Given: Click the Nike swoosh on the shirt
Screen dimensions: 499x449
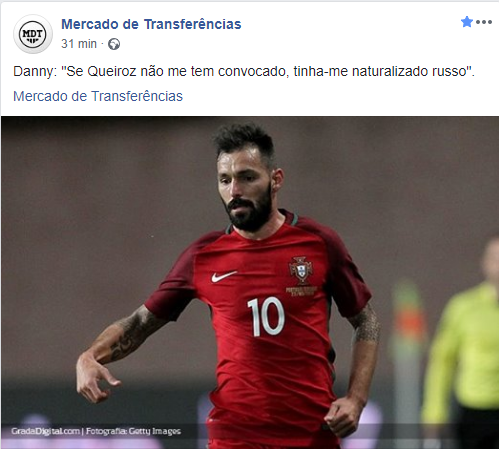Looking at the screenshot, I should click(x=224, y=276).
